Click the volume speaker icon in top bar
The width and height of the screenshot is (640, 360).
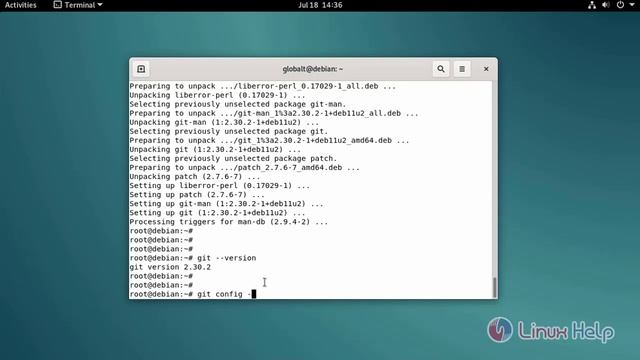coord(606,5)
